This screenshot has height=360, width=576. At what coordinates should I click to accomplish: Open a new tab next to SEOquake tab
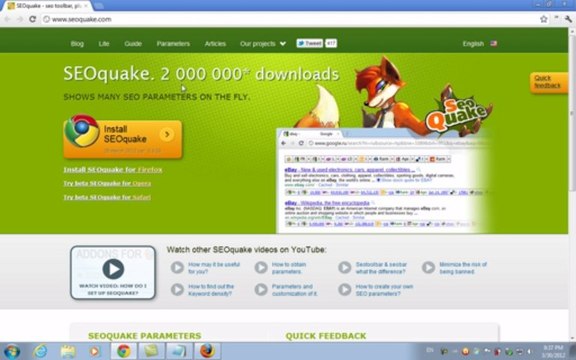click(99, 6)
